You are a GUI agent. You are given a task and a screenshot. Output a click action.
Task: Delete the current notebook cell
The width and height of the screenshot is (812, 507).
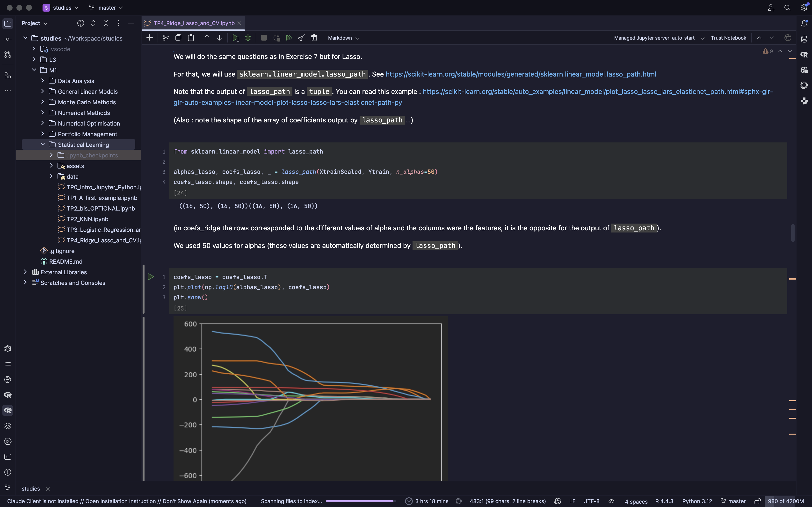click(x=314, y=38)
